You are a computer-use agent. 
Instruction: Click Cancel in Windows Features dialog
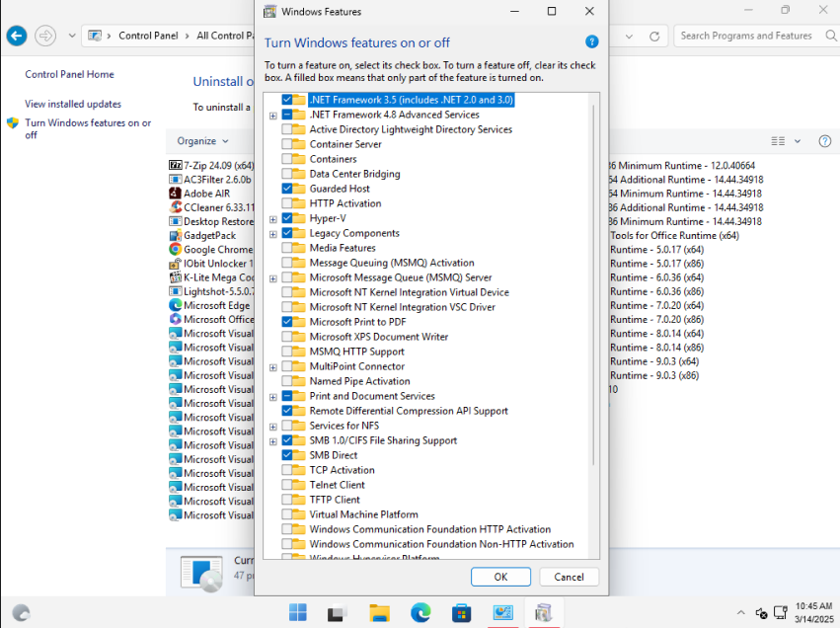pos(569,577)
